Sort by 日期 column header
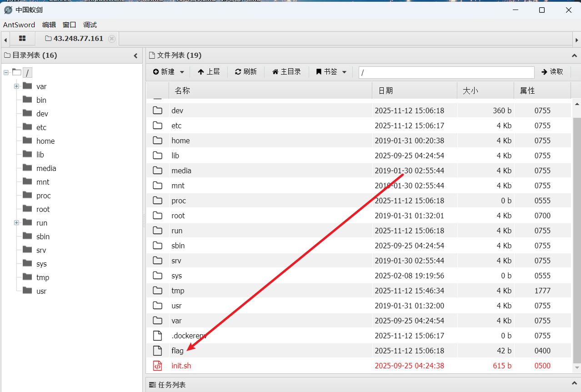Screen dimensions: 581x392 tap(415, 90)
